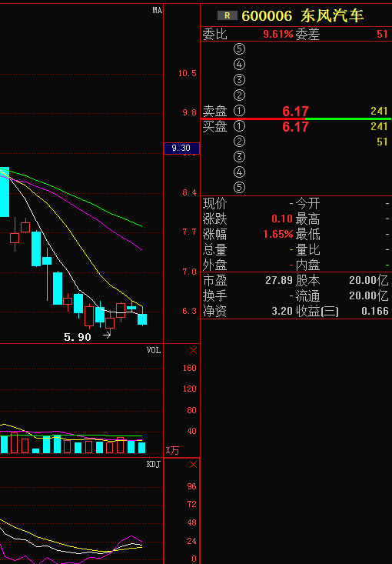392x564 pixels.
Task: Open the VOL indicator label
Action: 154,350
